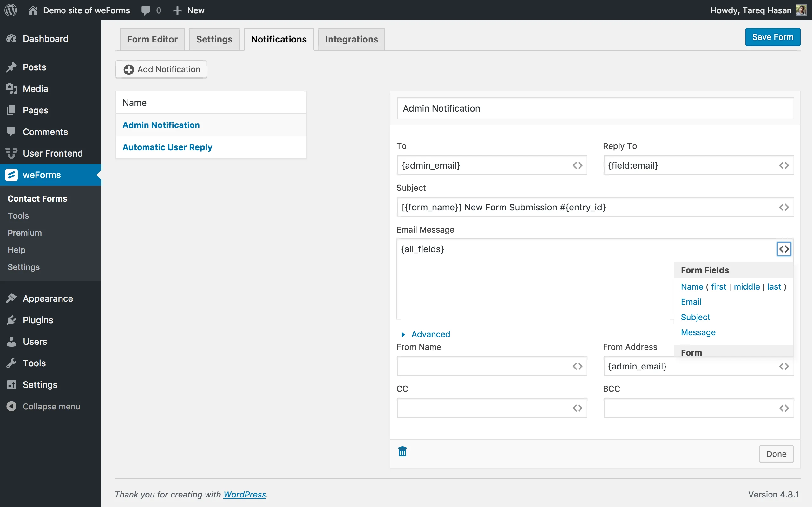Screen dimensions: 812x507
Task: Click the Save Form button
Action: point(772,37)
